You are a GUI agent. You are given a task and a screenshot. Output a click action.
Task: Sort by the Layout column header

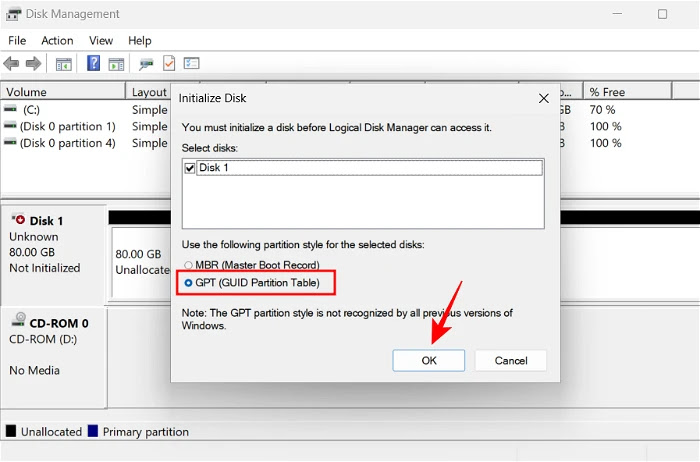149,92
